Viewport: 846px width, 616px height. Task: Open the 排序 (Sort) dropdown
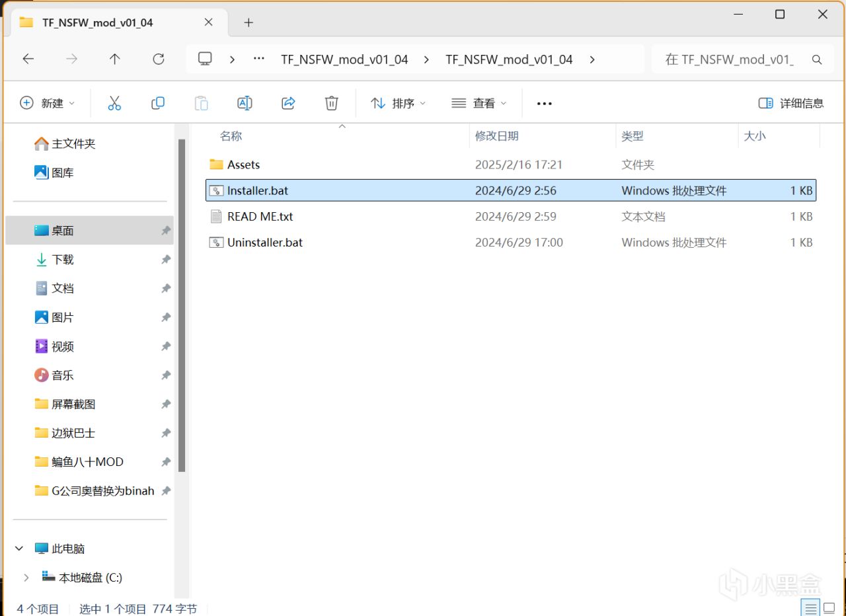(x=399, y=103)
